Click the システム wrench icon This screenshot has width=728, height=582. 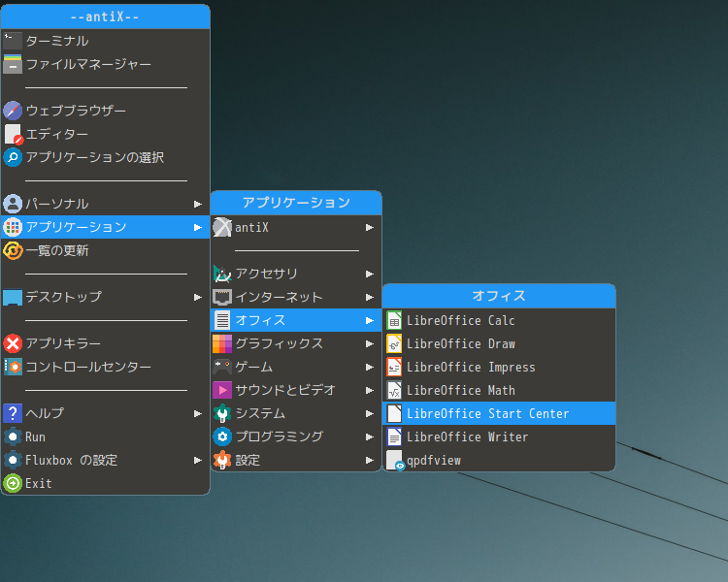coord(222,413)
